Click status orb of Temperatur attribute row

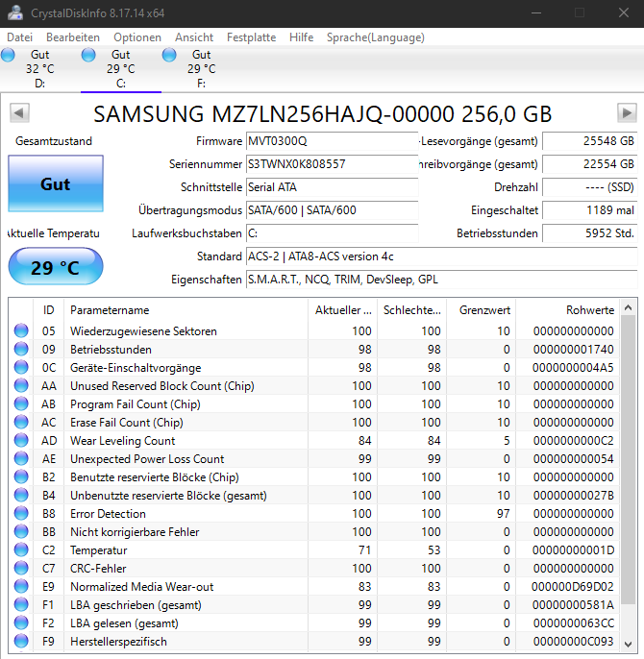(21, 549)
